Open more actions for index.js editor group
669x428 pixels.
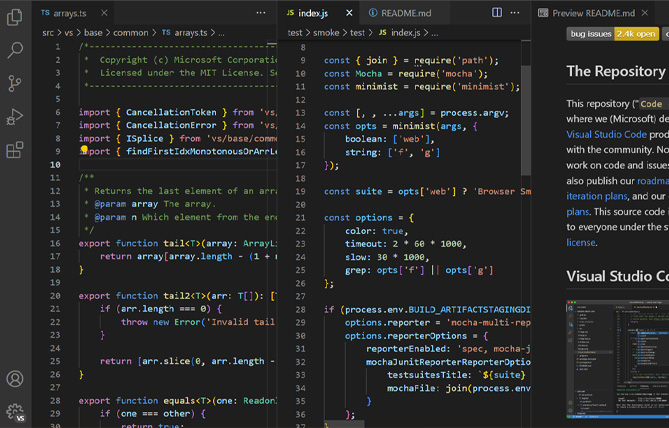pos(516,13)
